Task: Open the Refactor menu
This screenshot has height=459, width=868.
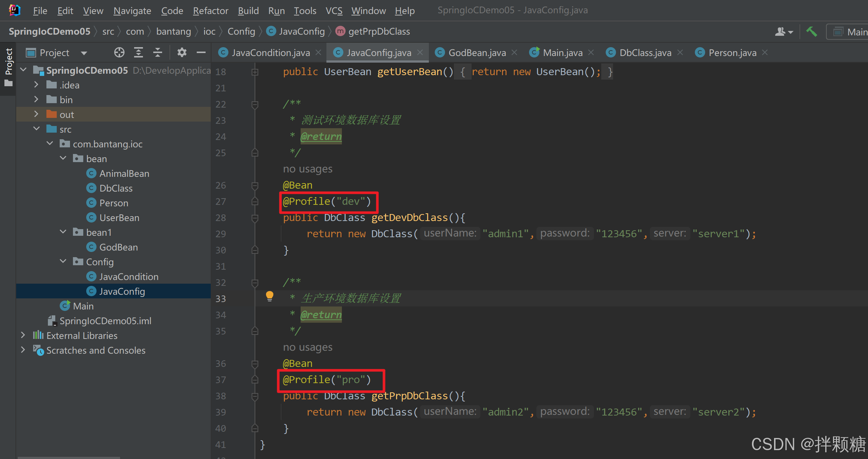Action: pyautogui.click(x=210, y=11)
